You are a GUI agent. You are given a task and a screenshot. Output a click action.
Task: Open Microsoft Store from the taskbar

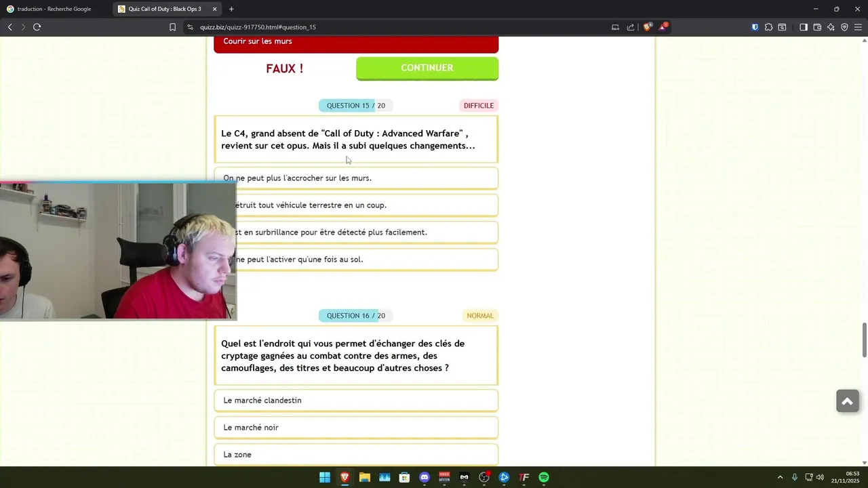[404, 477]
